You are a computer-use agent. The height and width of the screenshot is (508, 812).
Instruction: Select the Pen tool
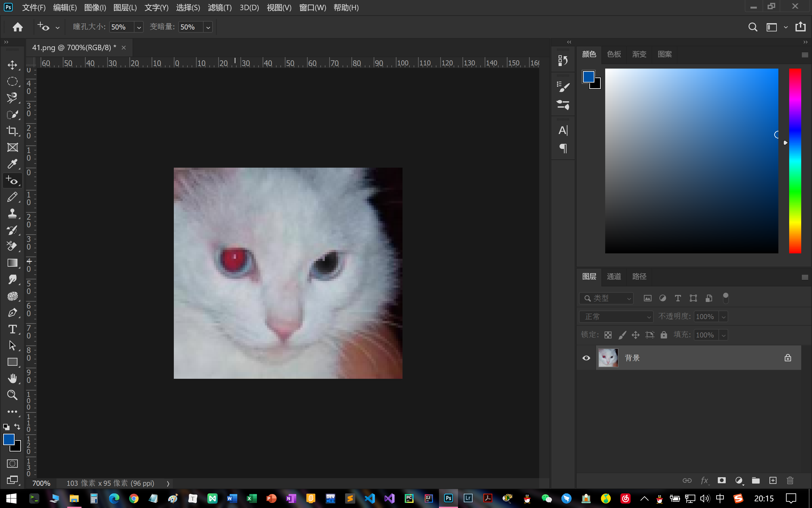coord(12,312)
